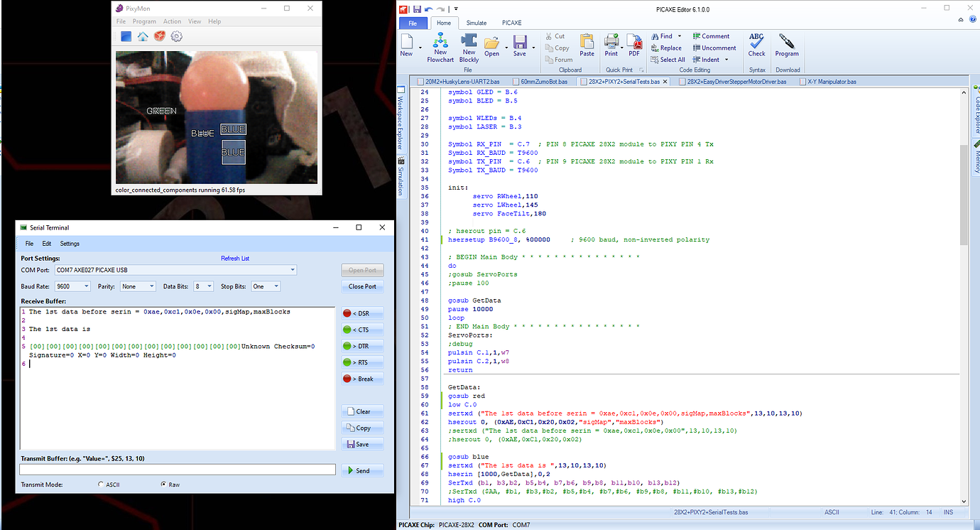Viewport: 980px width, 530px height.
Task: Click the Refresh List link
Action: point(234,258)
